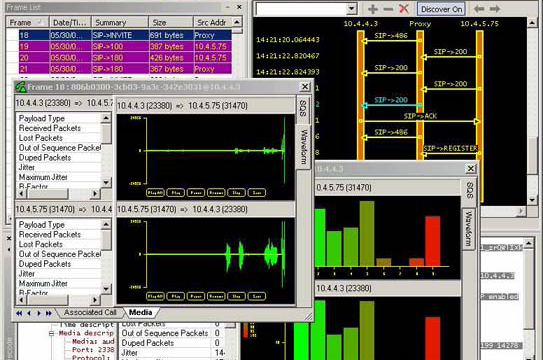This screenshot has width=543, height=360.
Task: Click the plus add icon in top toolbar
Action: click(373, 9)
